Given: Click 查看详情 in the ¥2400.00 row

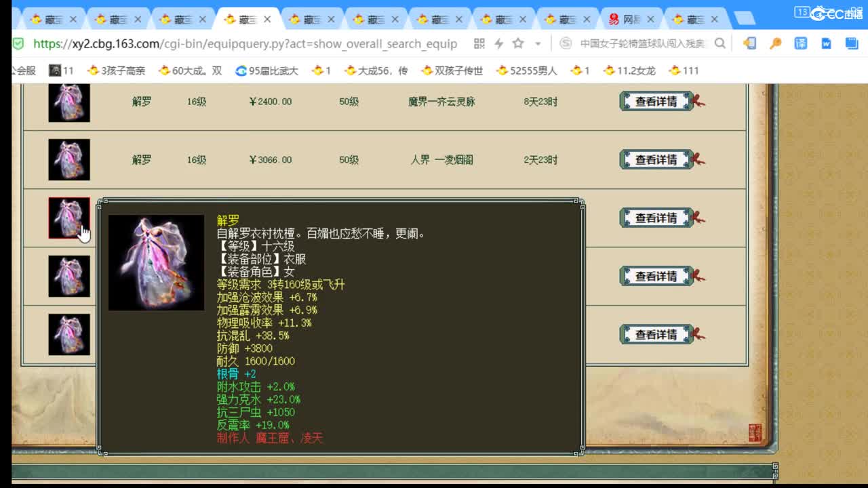Looking at the screenshot, I should coord(656,102).
